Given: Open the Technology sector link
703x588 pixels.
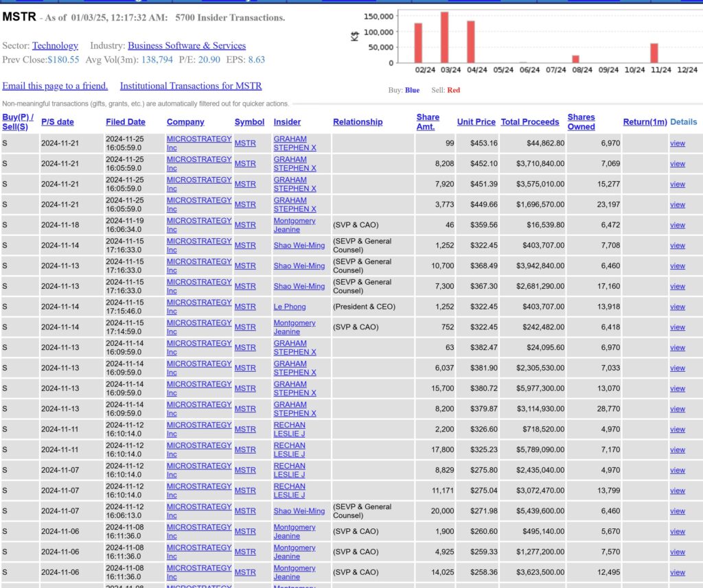Looking at the screenshot, I should click(x=55, y=46).
